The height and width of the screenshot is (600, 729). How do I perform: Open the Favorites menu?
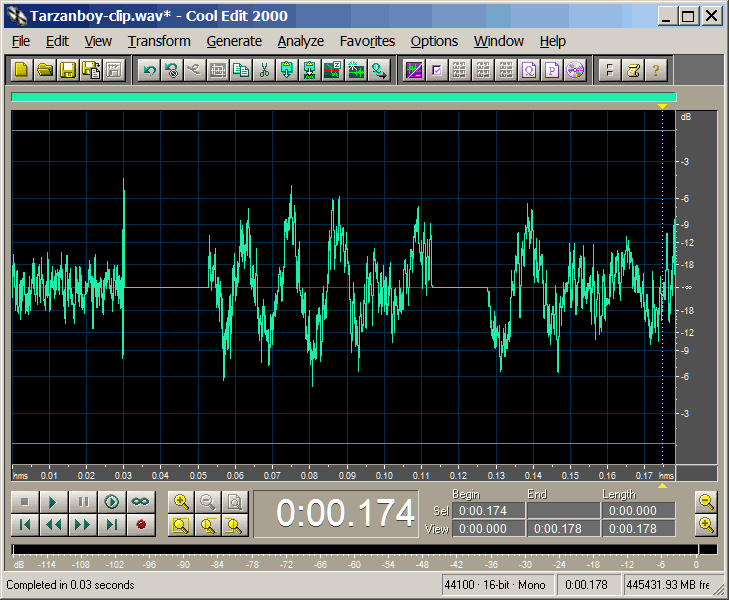367,41
